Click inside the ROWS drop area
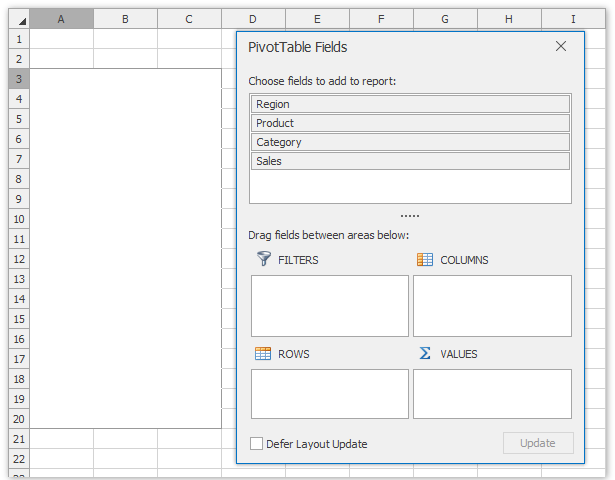This screenshot has width=615, height=480. 329,393
